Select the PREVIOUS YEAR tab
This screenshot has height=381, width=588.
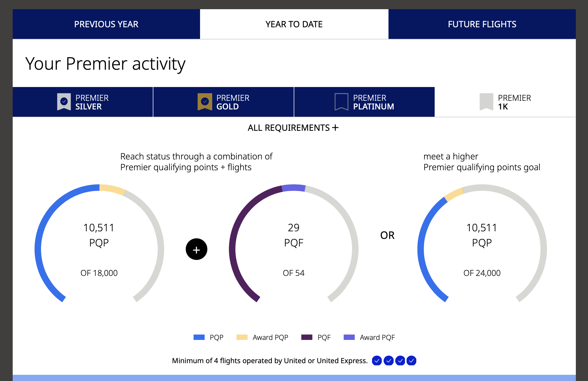(106, 24)
